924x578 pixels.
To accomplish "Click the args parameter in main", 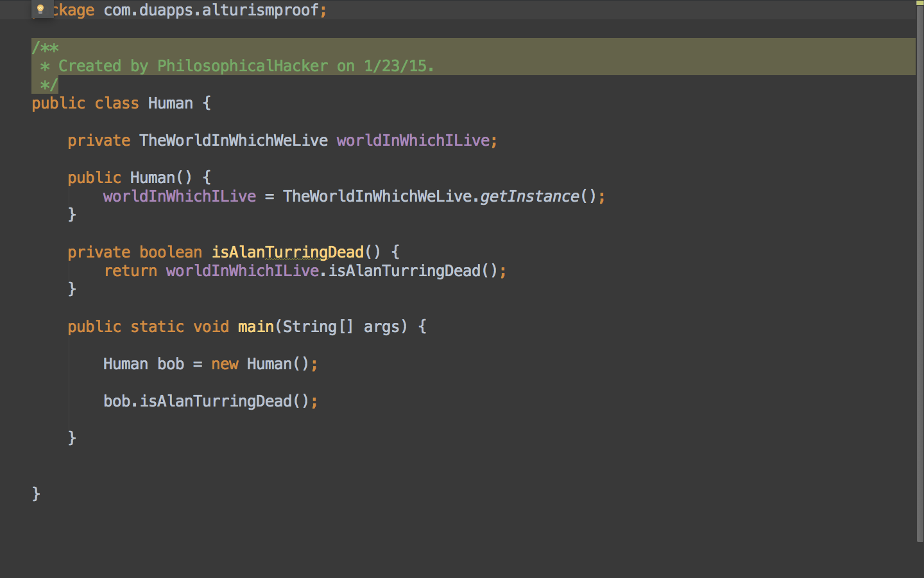I will (381, 327).
